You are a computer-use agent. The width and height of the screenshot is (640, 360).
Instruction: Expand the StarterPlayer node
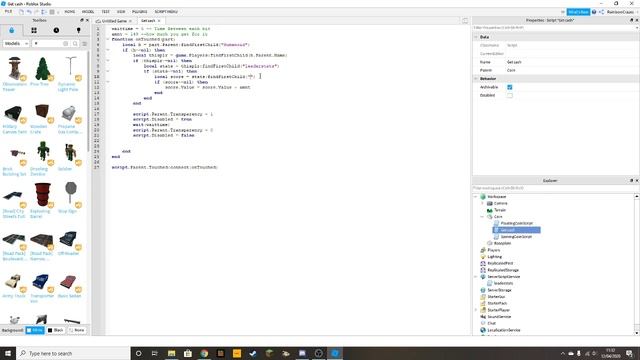pyautogui.click(x=476, y=310)
